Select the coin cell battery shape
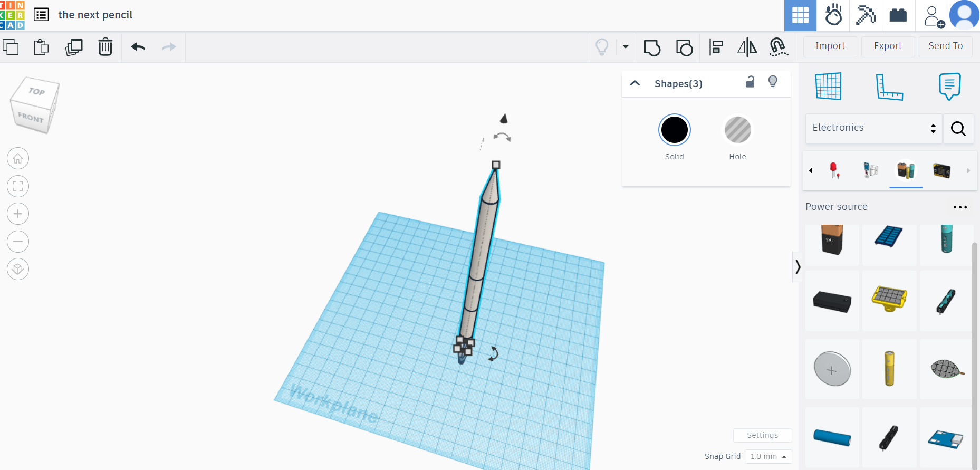This screenshot has height=470, width=980. [832, 369]
